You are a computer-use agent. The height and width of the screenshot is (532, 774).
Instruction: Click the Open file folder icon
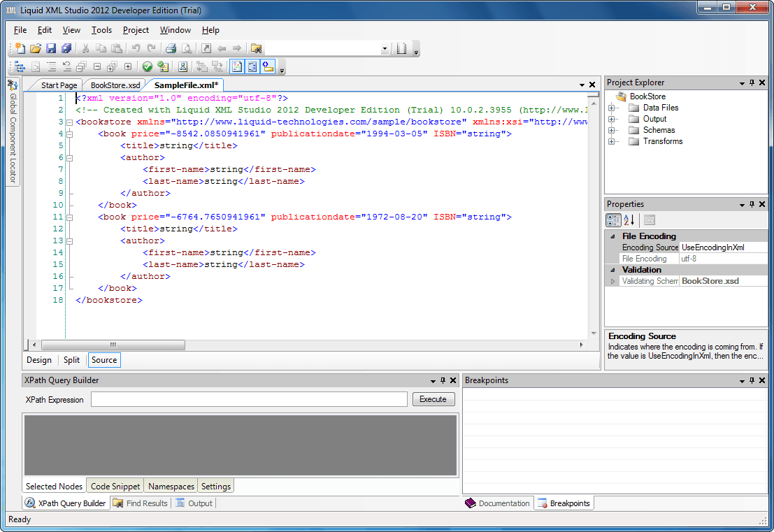(36, 48)
